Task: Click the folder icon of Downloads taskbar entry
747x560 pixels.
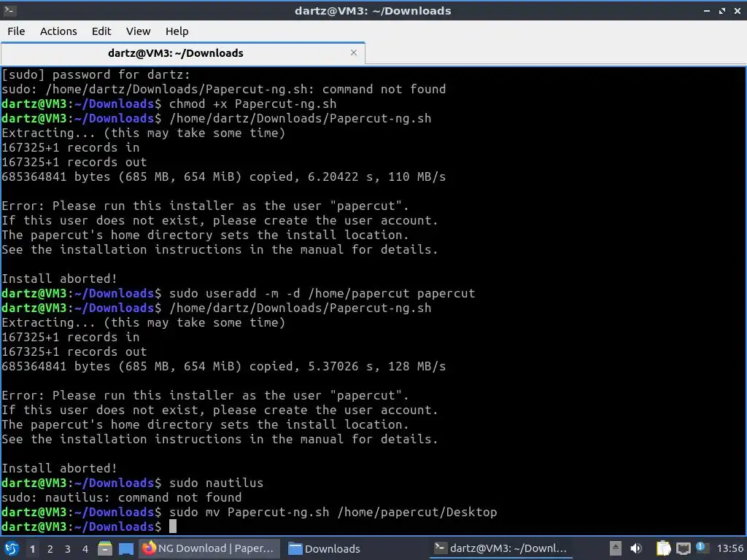Action: coord(295,548)
